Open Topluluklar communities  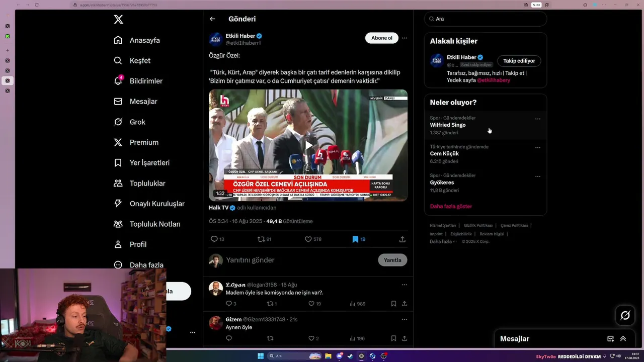pos(140,184)
